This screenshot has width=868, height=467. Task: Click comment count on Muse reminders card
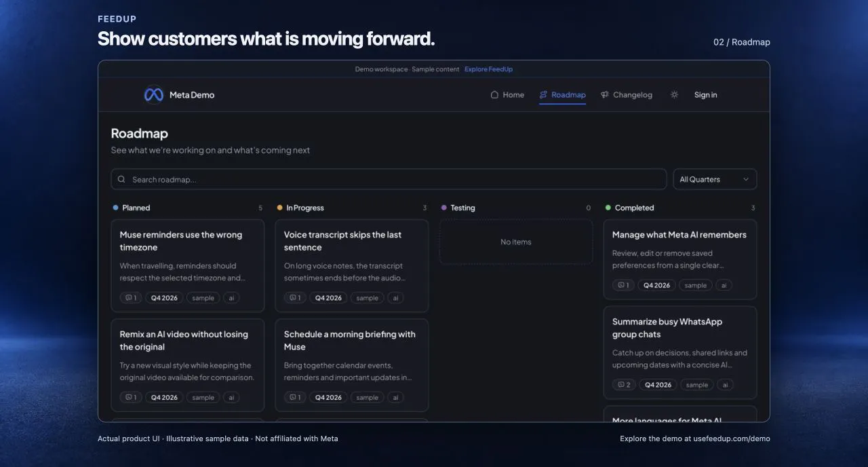[130, 298]
